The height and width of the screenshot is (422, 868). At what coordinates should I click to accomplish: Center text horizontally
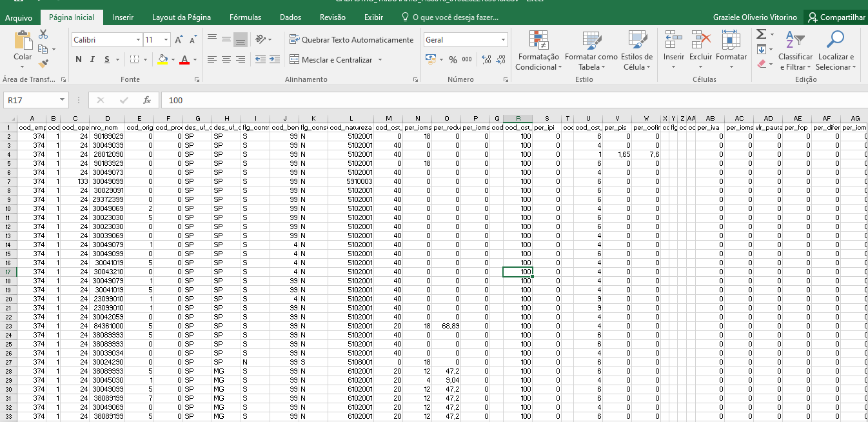226,59
